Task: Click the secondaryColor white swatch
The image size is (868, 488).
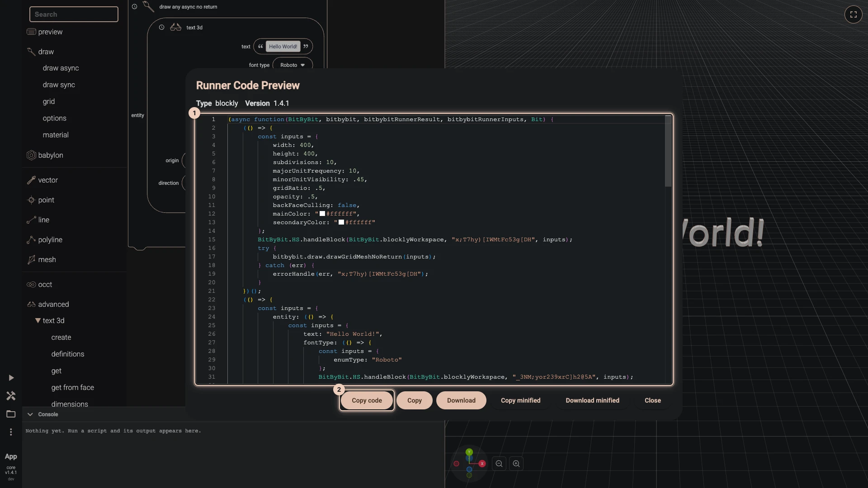Action: [x=341, y=222]
